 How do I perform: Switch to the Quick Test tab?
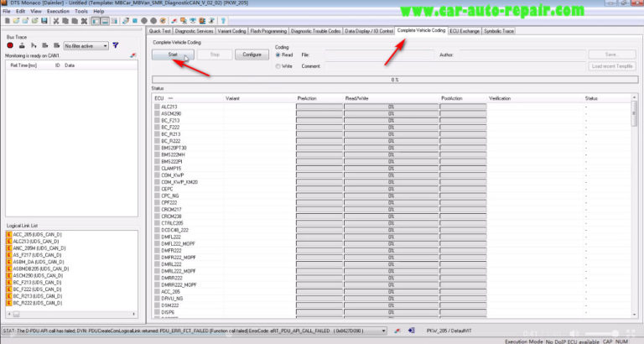click(x=159, y=31)
